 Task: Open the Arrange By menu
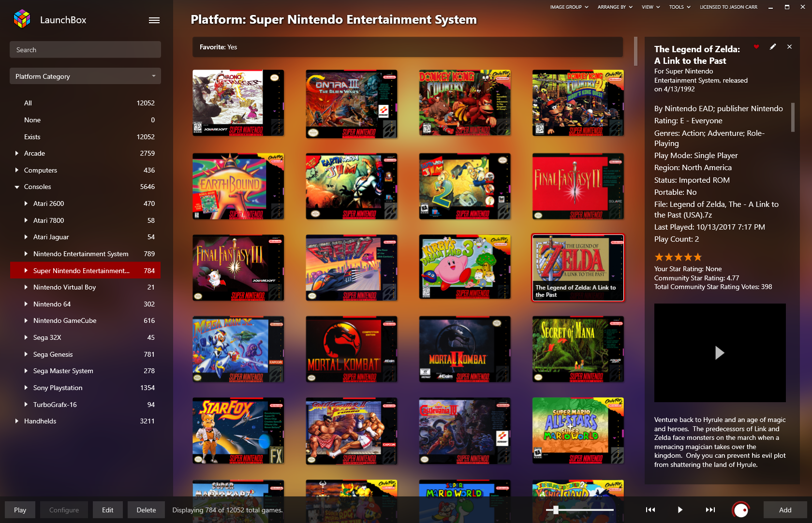pos(615,7)
